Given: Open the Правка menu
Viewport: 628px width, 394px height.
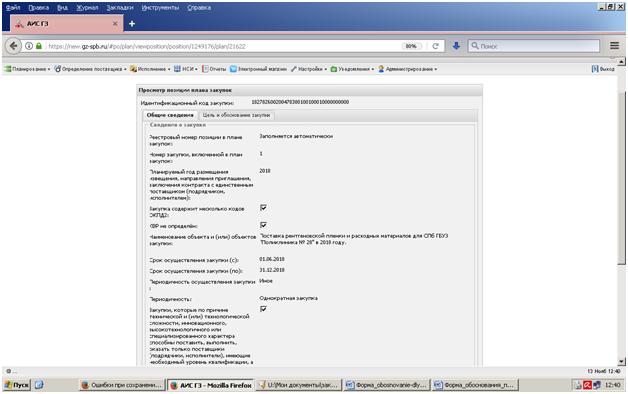Looking at the screenshot, I should pos(38,8).
